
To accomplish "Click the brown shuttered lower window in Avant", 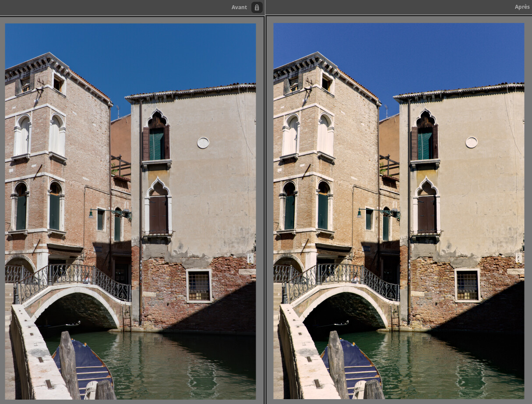I will [x=158, y=214].
